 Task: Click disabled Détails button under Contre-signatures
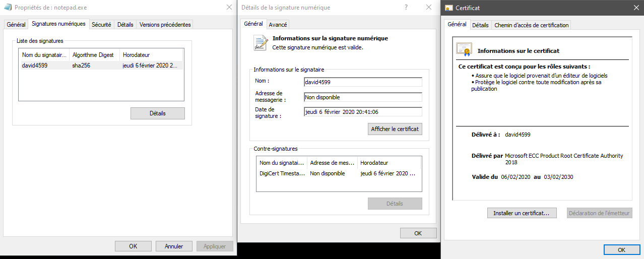point(395,204)
